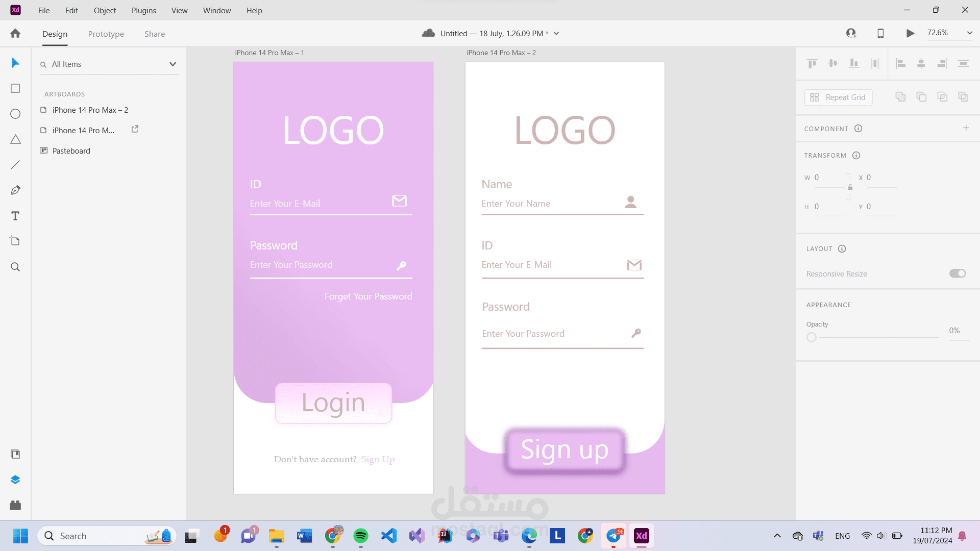Viewport: 980px width, 551px height.
Task: Open the zoom percentage dropdown
Action: [969, 33]
